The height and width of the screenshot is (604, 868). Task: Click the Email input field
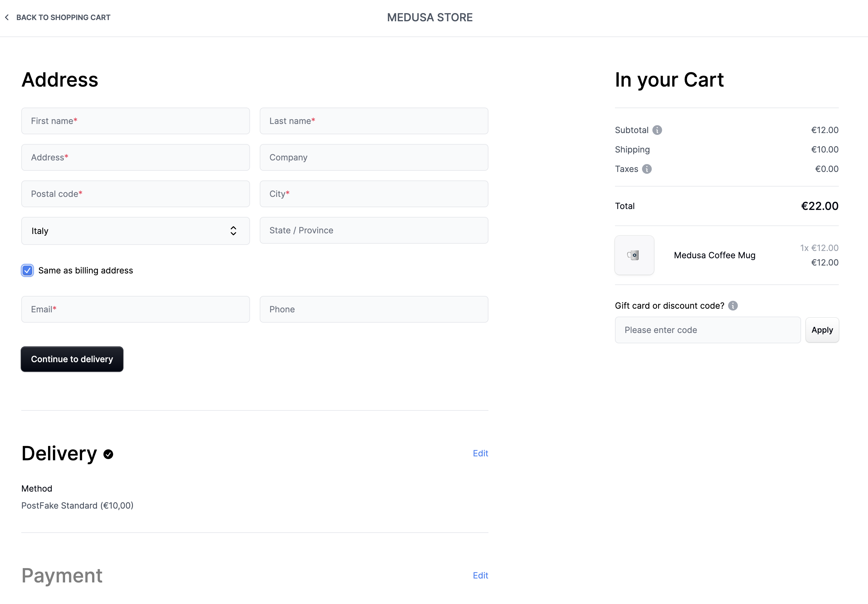click(x=135, y=309)
